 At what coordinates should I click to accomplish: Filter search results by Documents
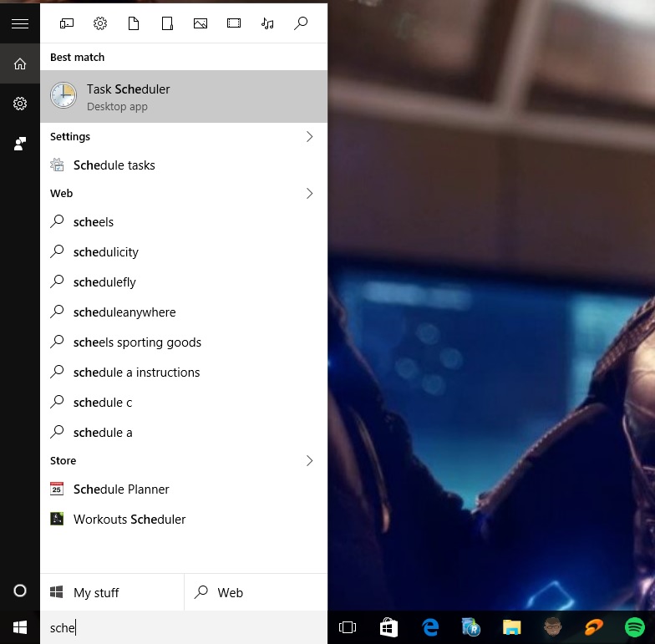tap(134, 23)
